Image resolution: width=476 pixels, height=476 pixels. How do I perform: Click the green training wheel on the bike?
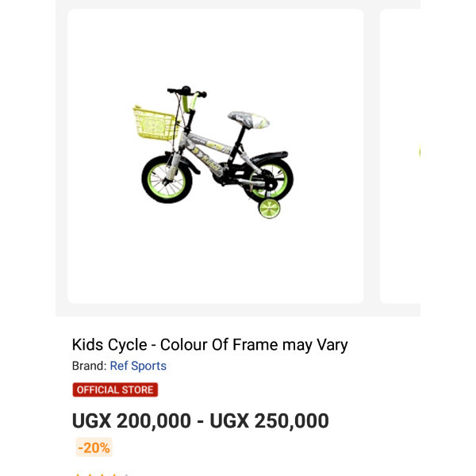(269, 209)
